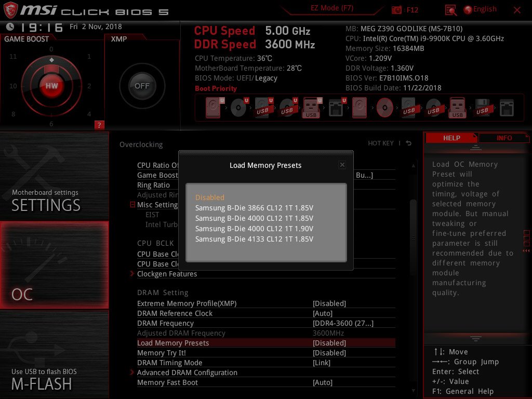Expand Clockgen Features submenu
This screenshot has height=399, width=532.
click(167, 274)
